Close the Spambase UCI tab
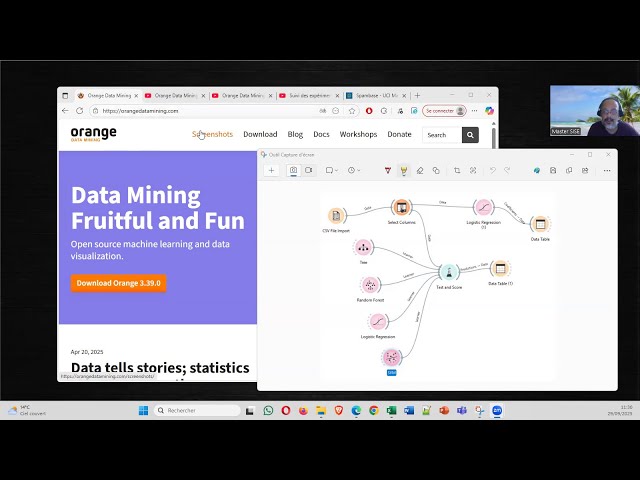The width and height of the screenshot is (640, 480). pos(404,96)
